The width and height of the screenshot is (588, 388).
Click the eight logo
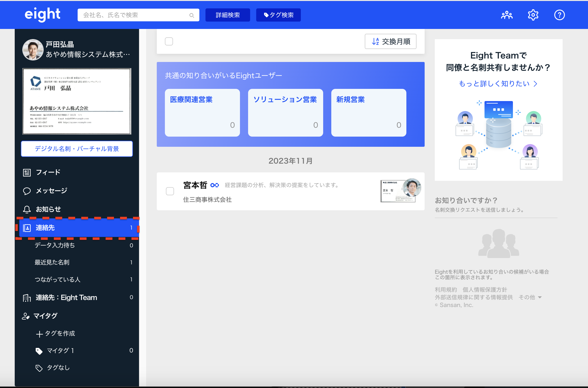(x=42, y=15)
